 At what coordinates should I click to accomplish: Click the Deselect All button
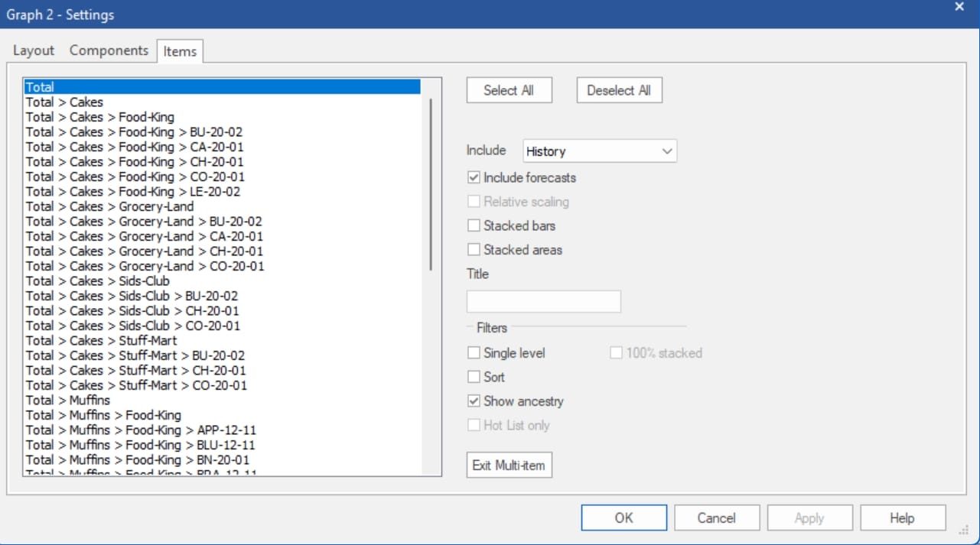click(619, 89)
